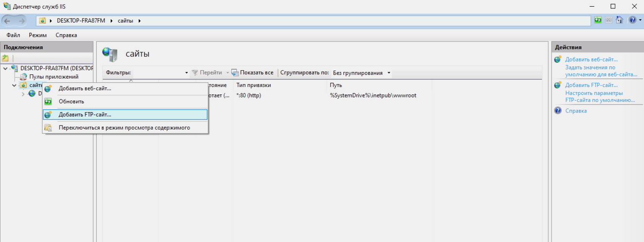Open the Фильтры dropdown arrow
The height and width of the screenshot is (242, 644).
pos(187,73)
